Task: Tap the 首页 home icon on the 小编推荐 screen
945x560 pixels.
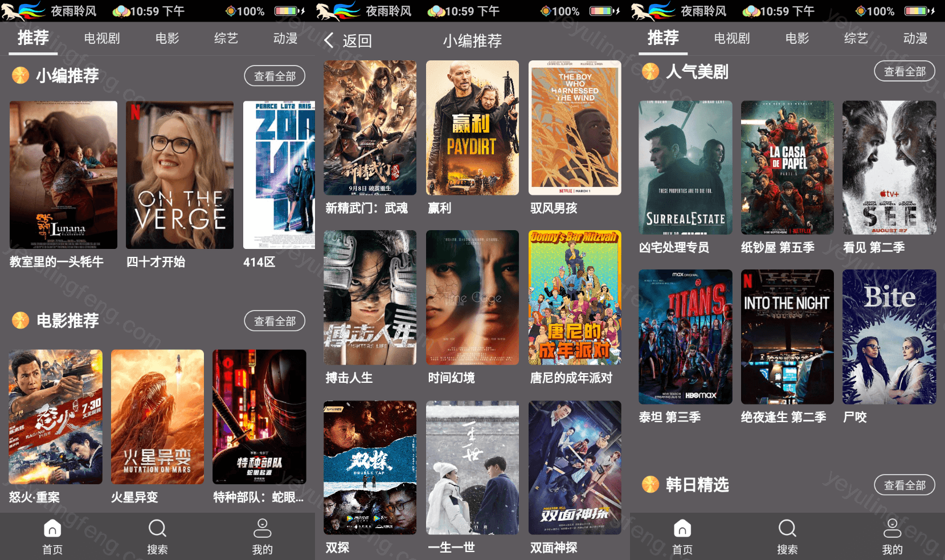Action: pos(52,529)
